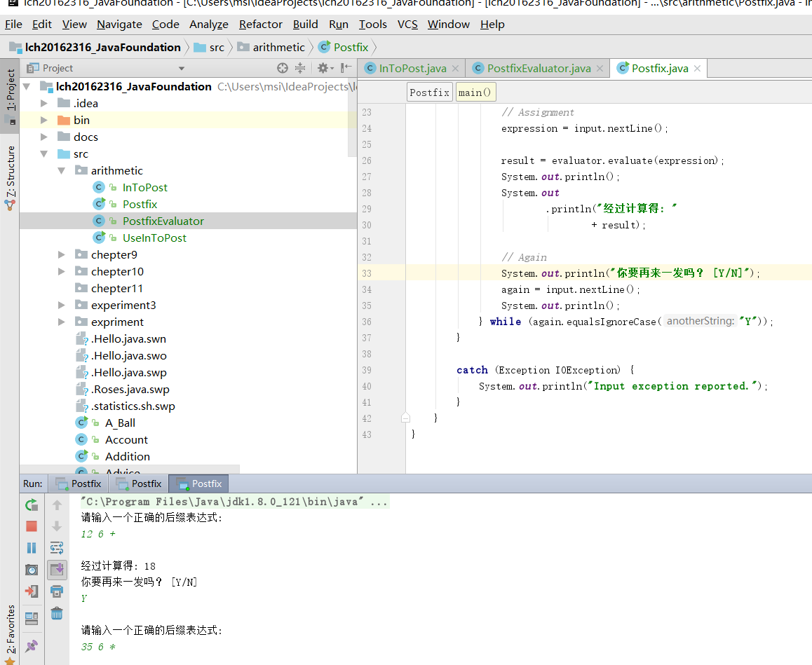Select the Account class
Viewport: 812px width, 665px height.
(126, 440)
